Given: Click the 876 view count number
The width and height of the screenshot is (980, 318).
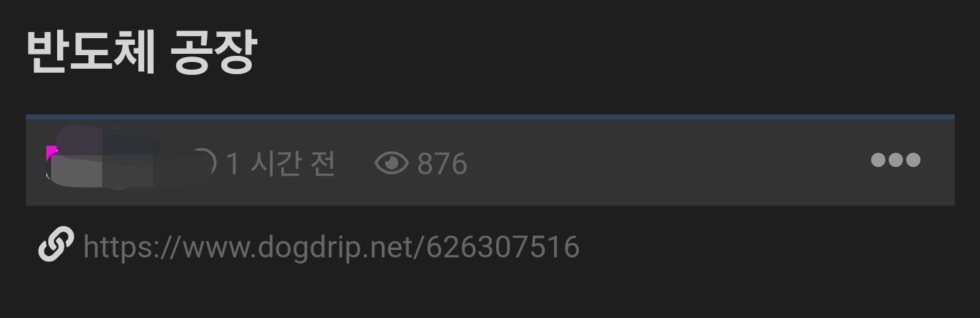Looking at the screenshot, I should (x=442, y=164).
